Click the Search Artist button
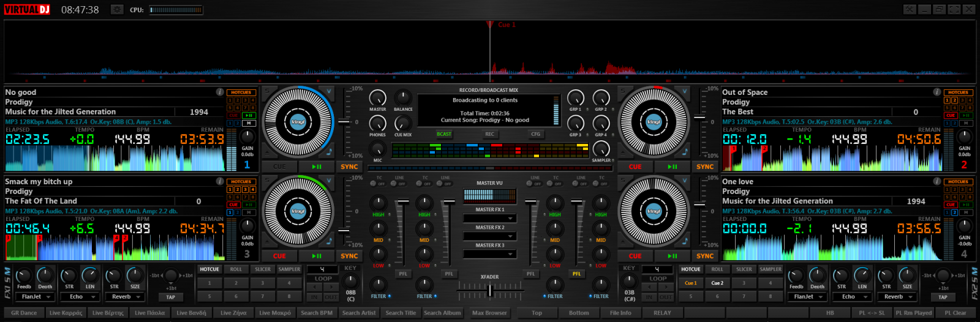This screenshot has height=322, width=980. click(x=359, y=313)
